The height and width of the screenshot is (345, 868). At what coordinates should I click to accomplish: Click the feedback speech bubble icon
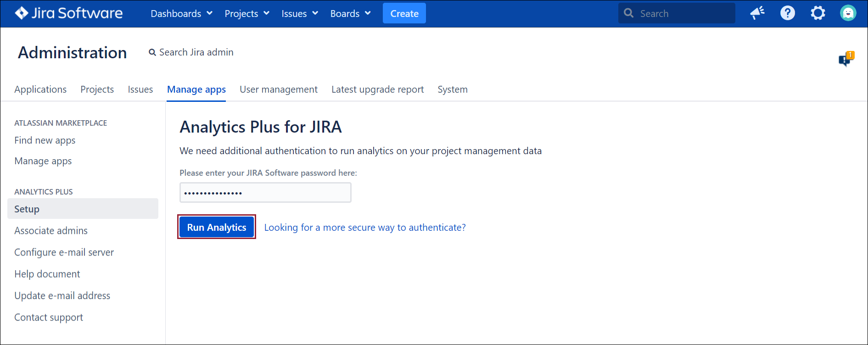point(846,59)
